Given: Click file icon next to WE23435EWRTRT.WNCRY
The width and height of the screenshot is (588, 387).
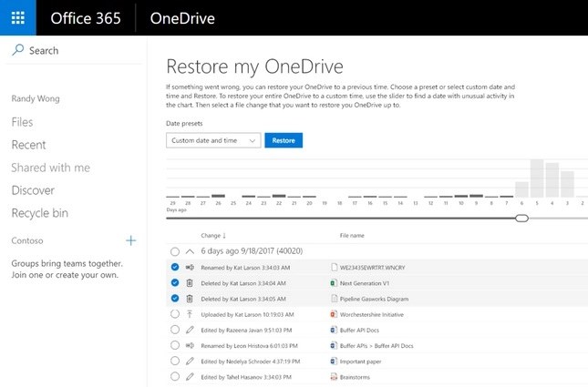Looking at the screenshot, I should (x=335, y=267).
